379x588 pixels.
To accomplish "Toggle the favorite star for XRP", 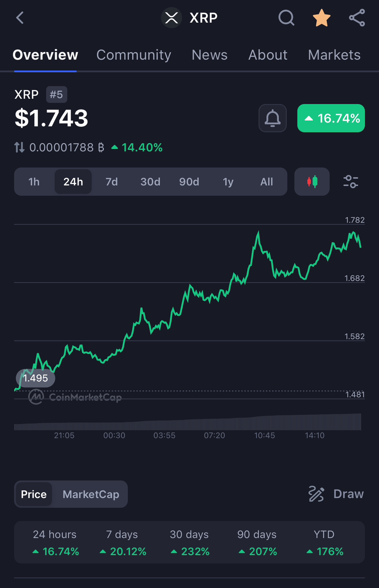I will 321,18.
